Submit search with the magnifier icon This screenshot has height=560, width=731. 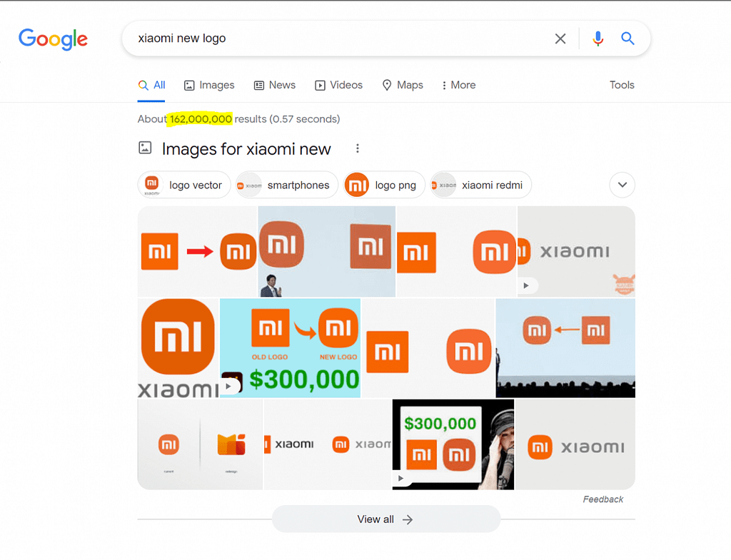627,39
